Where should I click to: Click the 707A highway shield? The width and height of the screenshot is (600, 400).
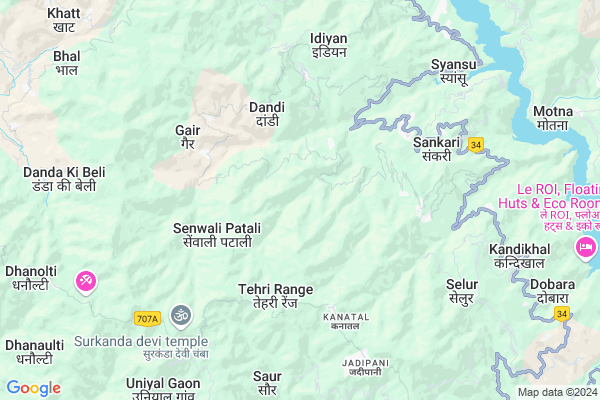(147, 318)
